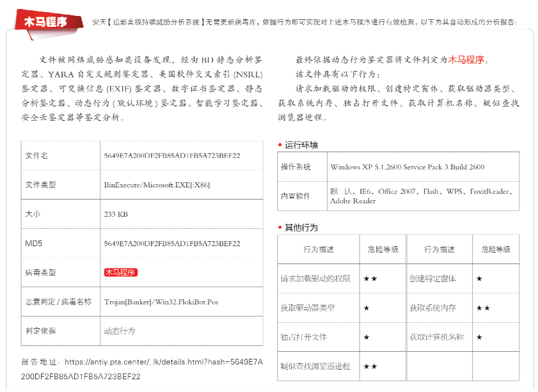Click the star rating beside 获取系统内存
Image resolution: width=538 pixels, height=392 pixels.
(483, 308)
